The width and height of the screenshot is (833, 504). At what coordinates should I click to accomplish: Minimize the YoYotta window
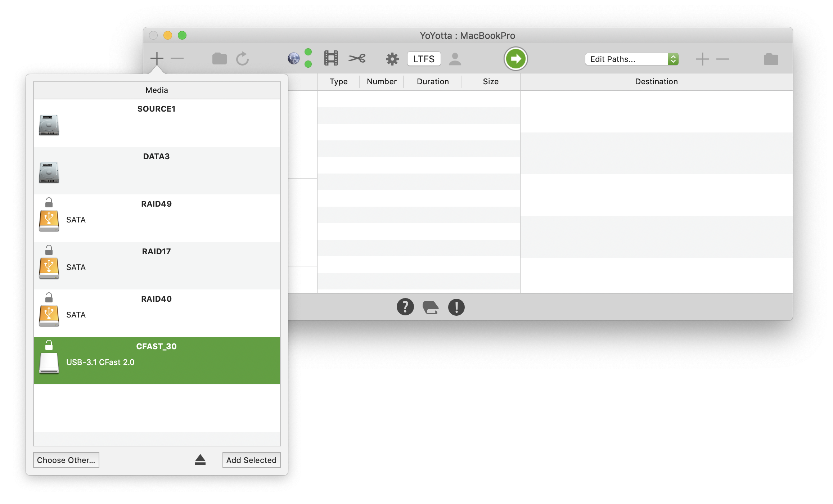tap(168, 35)
